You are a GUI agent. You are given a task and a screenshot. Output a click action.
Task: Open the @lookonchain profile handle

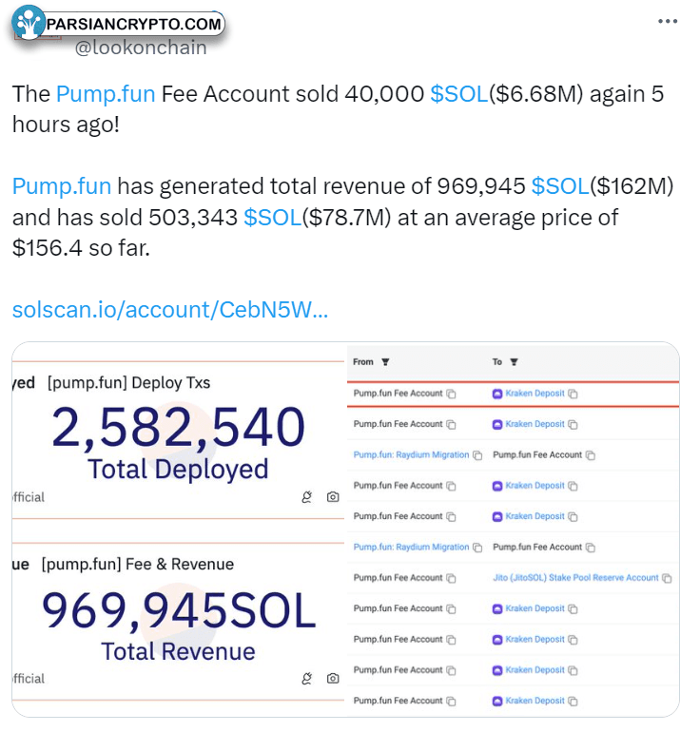(141, 48)
